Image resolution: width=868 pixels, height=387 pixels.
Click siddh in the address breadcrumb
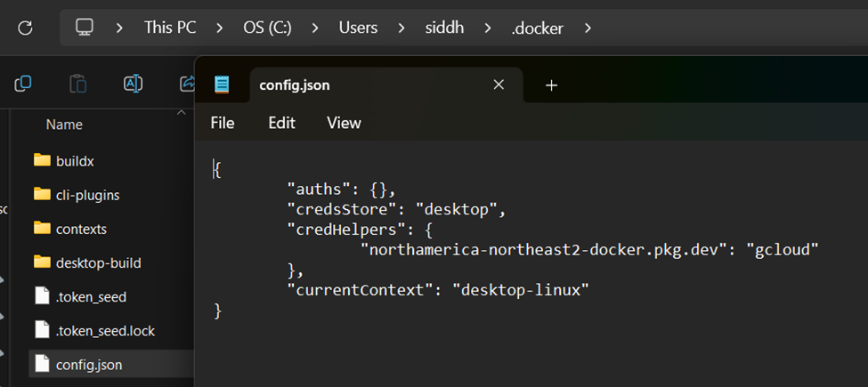click(x=444, y=28)
